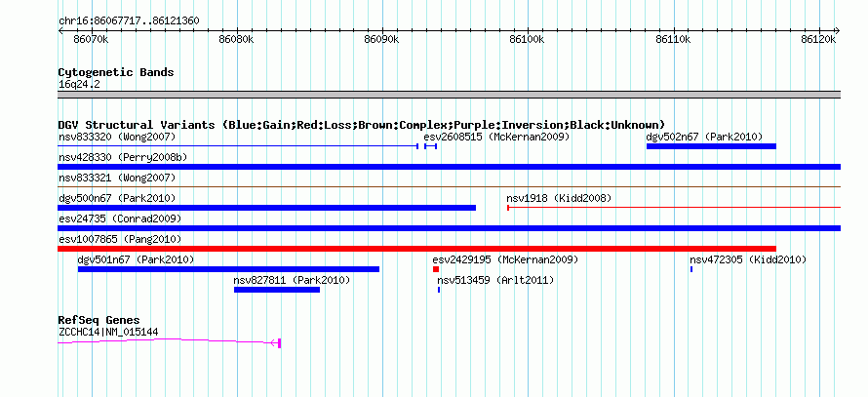Click the nsv827811 (Park2010) label
Viewport: 868px width, 397px height.
[x=293, y=280]
